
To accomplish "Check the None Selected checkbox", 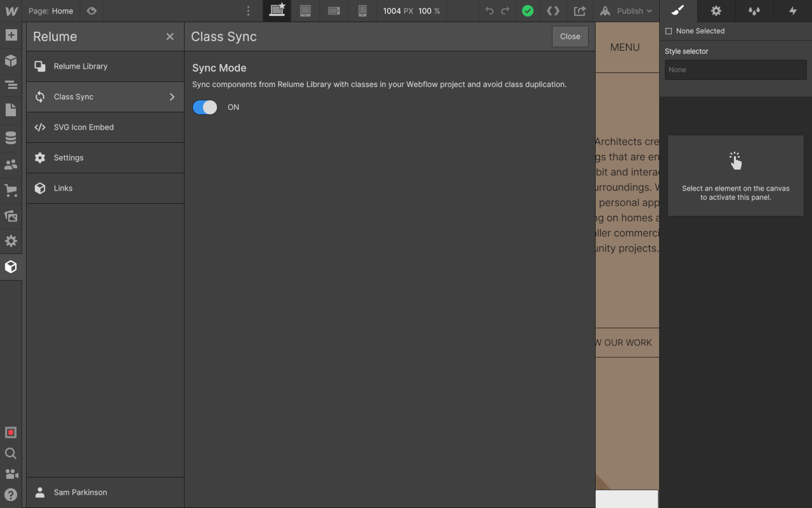I will pyautogui.click(x=668, y=30).
